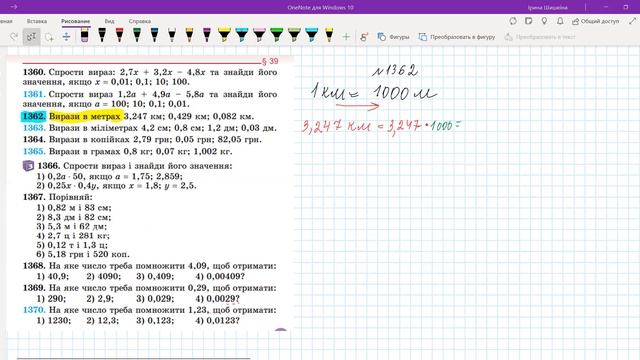Select the green pen
The width and height of the screenshot is (640, 360).
coord(137,35)
